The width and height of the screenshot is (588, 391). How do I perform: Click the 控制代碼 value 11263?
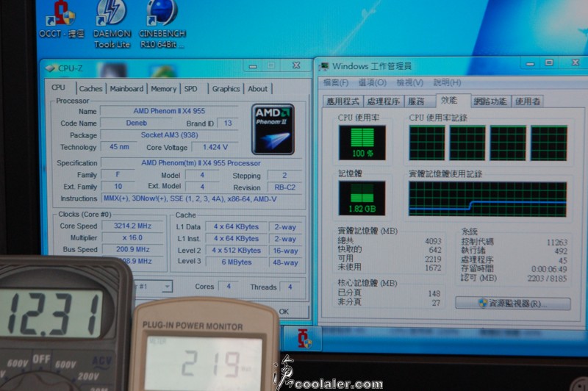pyautogui.click(x=557, y=243)
